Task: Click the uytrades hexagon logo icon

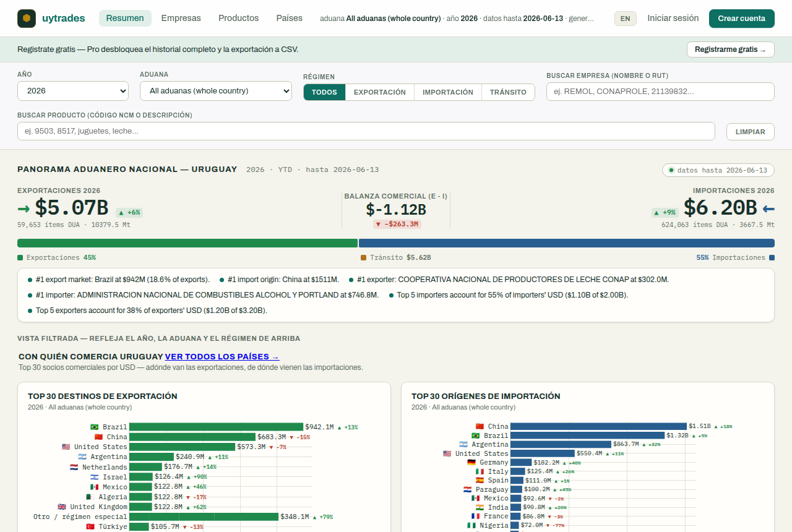Action: pyautogui.click(x=27, y=19)
